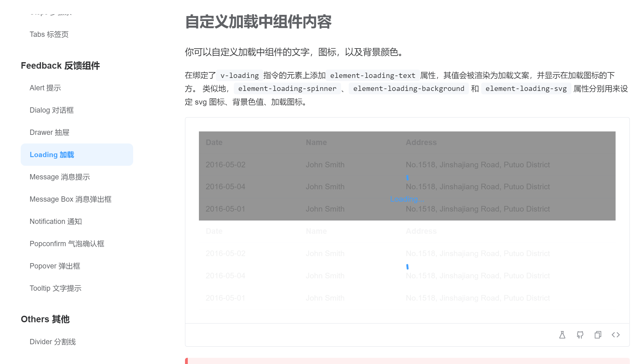Screen dimensions: 644x364
Task: Select Tooltip 文字提示 sidebar link
Action: pos(55,288)
